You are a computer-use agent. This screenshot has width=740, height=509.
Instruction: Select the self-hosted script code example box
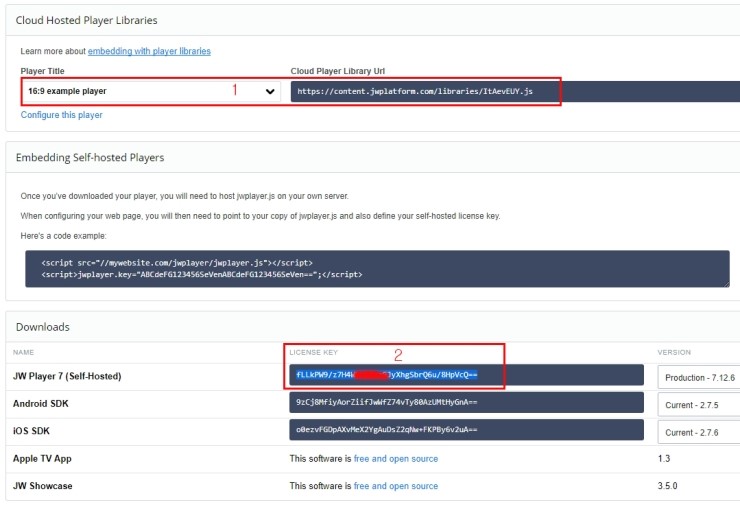[x=377, y=268]
